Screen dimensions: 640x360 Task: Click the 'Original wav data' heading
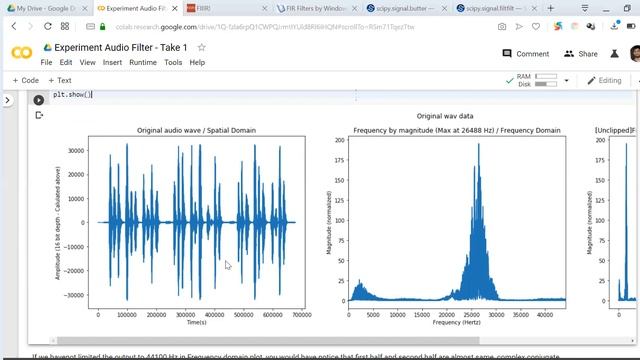tap(445, 116)
